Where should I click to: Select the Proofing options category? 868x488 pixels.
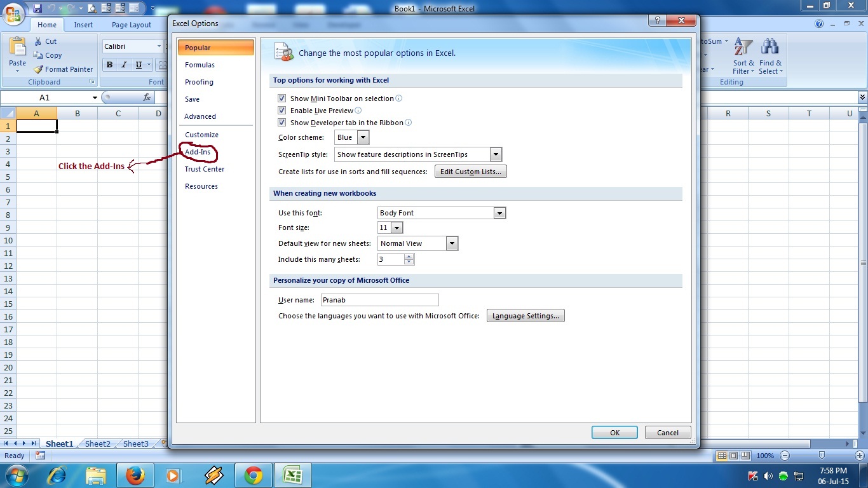coord(199,82)
